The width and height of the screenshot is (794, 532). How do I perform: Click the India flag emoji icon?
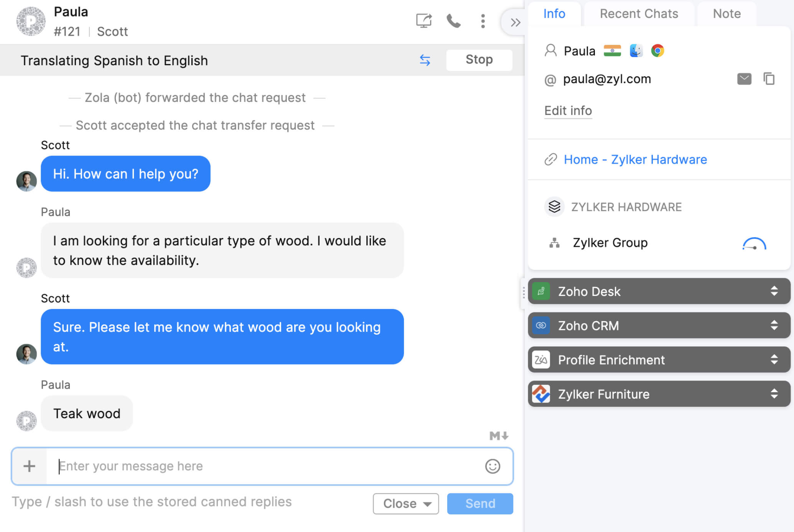(613, 51)
